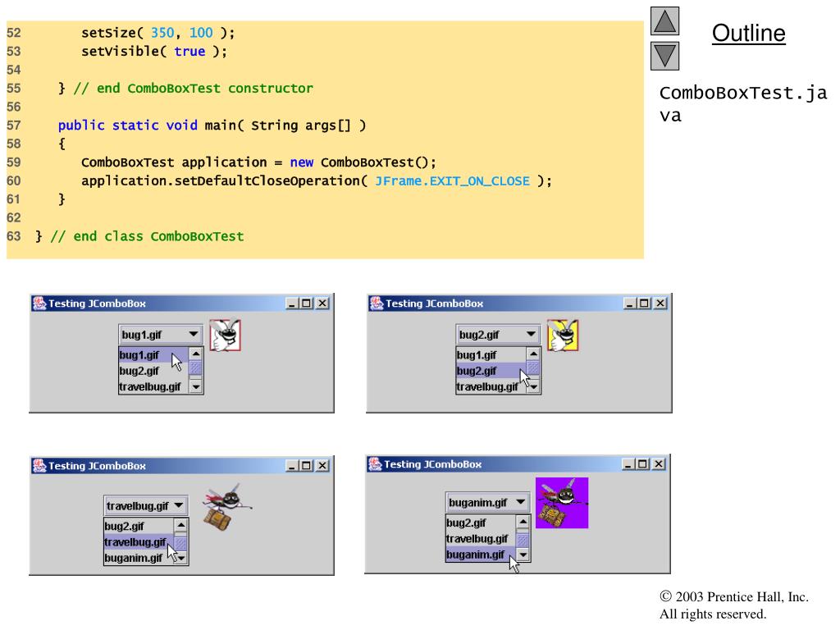Select highlighted buganim.gif in the fourth window's list
840x630 pixels.
480,555
